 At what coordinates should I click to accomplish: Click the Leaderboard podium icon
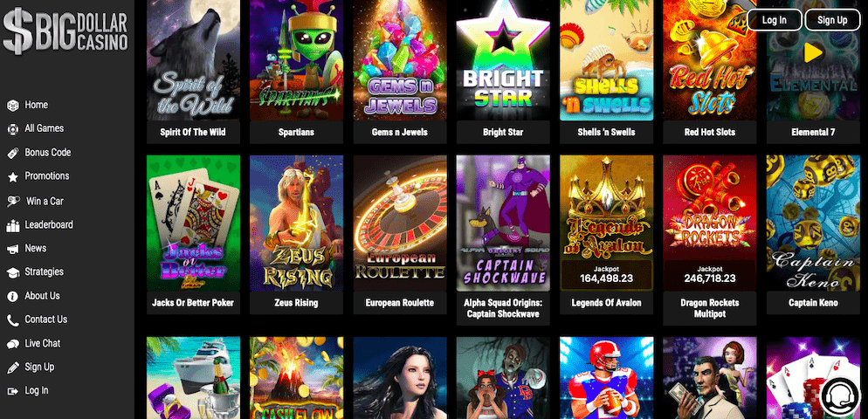click(13, 225)
